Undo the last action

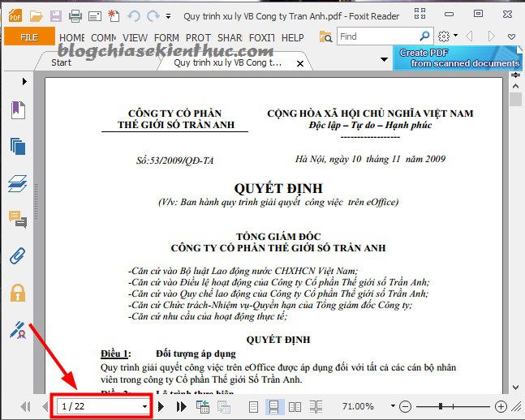point(134,15)
